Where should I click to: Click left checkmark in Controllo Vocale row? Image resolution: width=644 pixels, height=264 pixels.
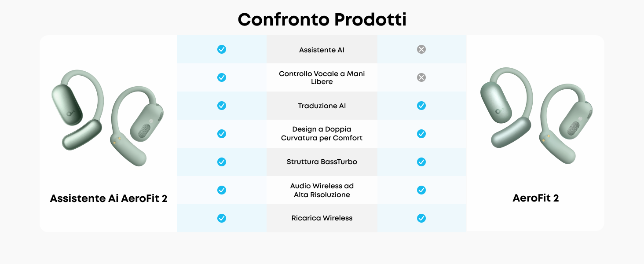coord(222,77)
